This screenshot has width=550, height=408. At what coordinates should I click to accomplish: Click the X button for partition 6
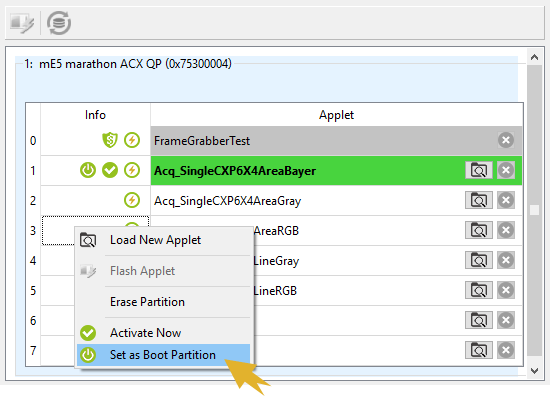pyautogui.click(x=506, y=320)
